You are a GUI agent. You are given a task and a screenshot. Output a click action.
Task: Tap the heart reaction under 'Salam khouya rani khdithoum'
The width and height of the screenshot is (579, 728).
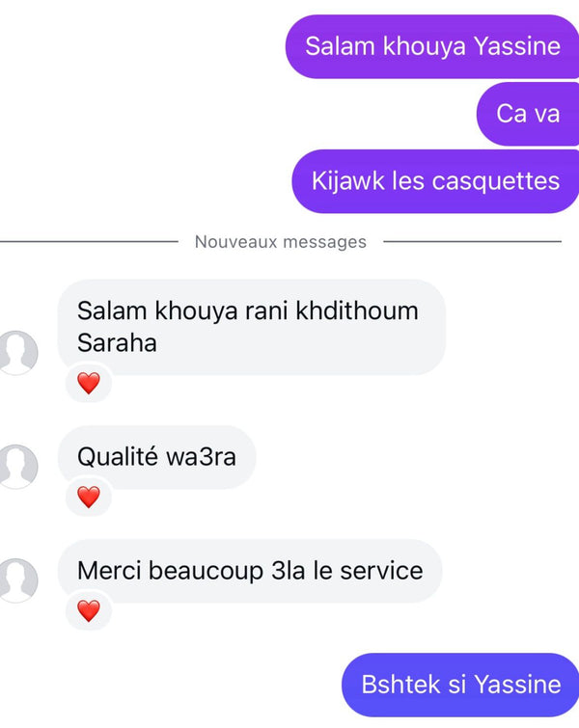tap(89, 383)
